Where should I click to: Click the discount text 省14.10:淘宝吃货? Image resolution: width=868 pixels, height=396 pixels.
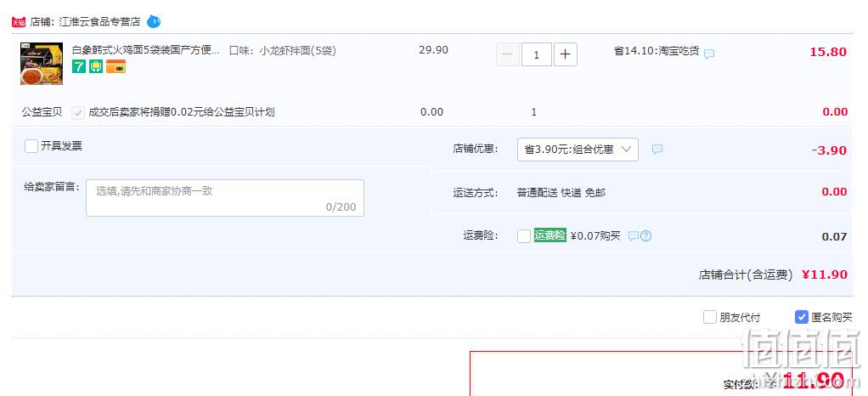pos(657,52)
